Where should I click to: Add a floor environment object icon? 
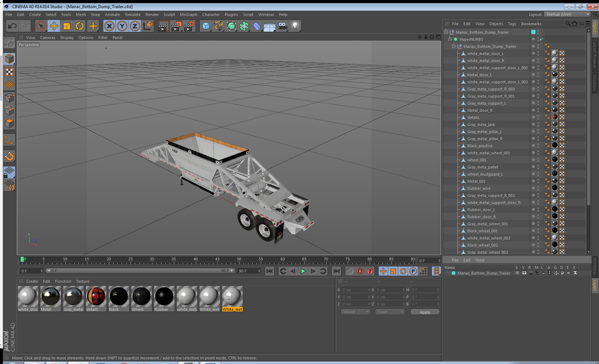[270, 26]
